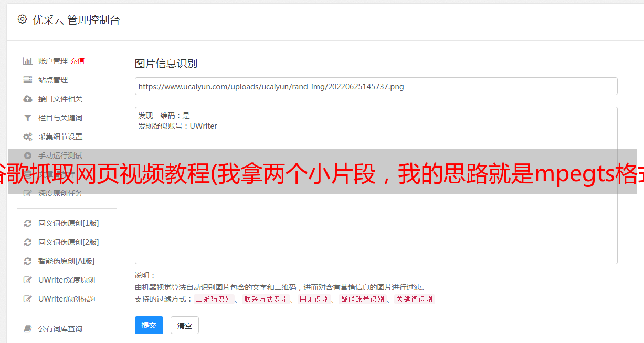The image size is (644, 343).
Task: Click the play circle icon for 手动运行测试
Action: [28, 155]
